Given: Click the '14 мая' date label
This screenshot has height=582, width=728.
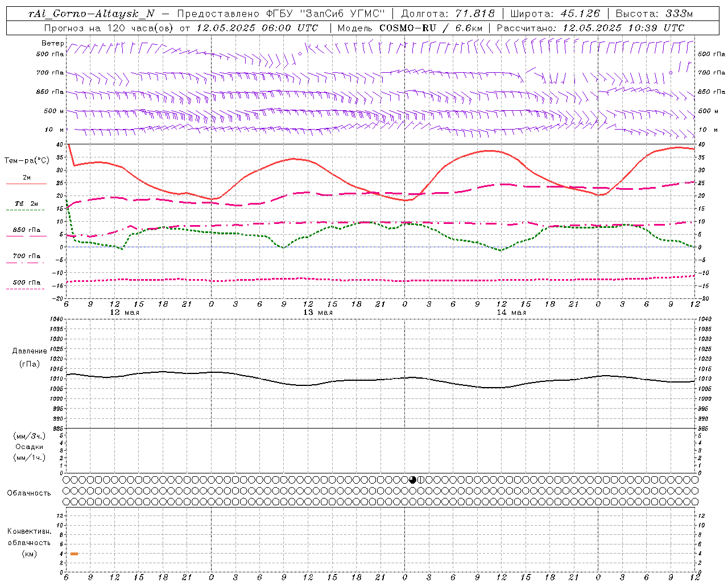Looking at the screenshot, I should pos(511,313).
